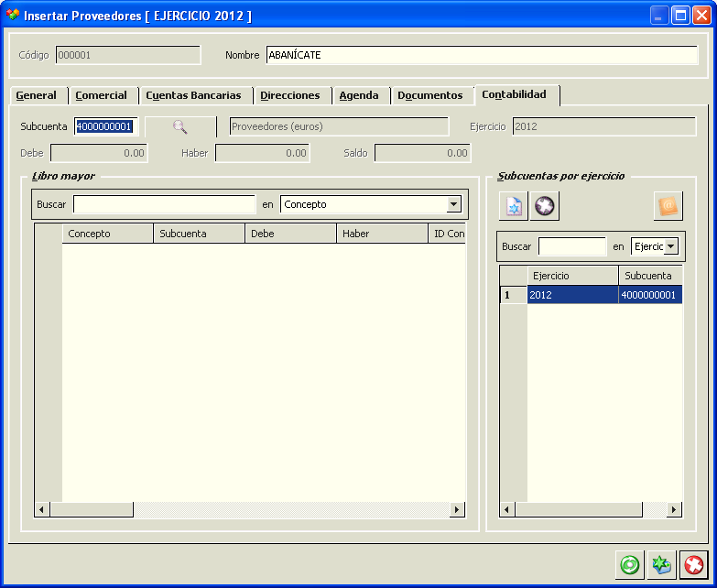
Task: Click the Ejercicio 2012 field
Action: [x=604, y=126]
